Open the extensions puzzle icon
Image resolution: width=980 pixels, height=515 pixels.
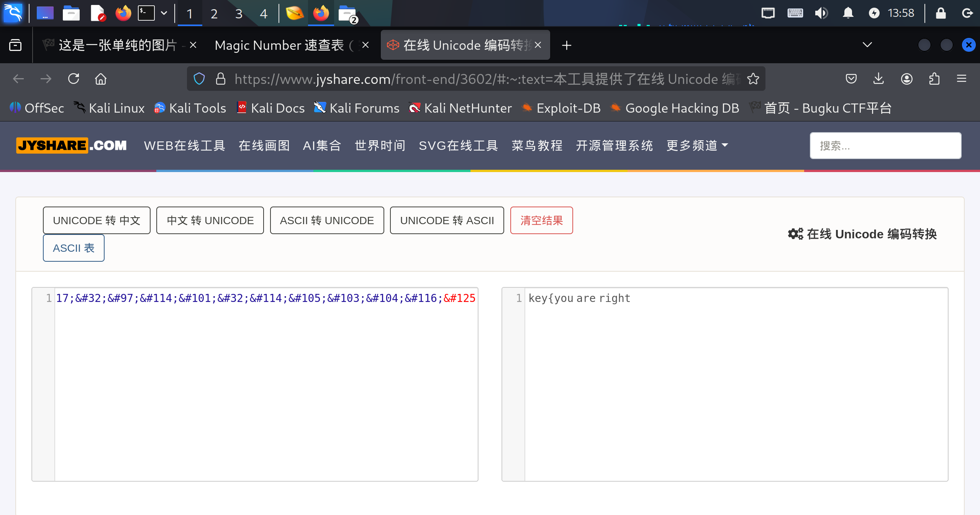pos(934,79)
